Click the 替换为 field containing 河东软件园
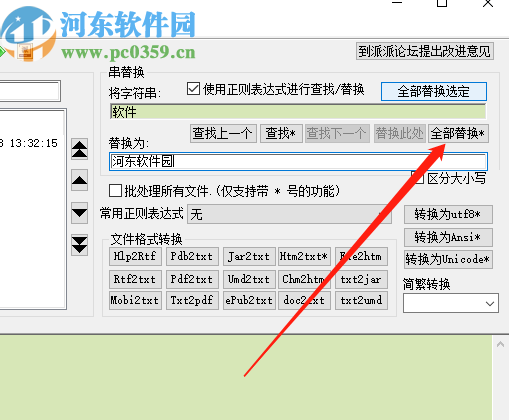509x420 pixels. click(298, 162)
